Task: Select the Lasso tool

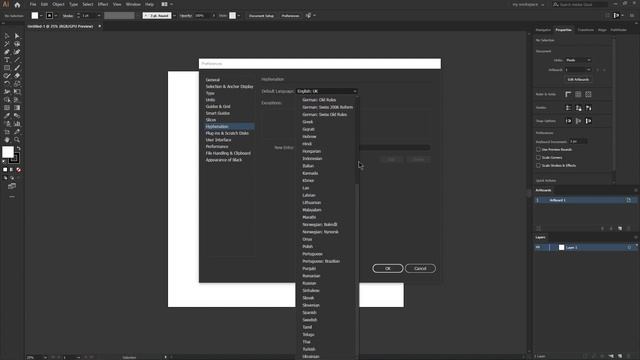Action: pos(17,44)
